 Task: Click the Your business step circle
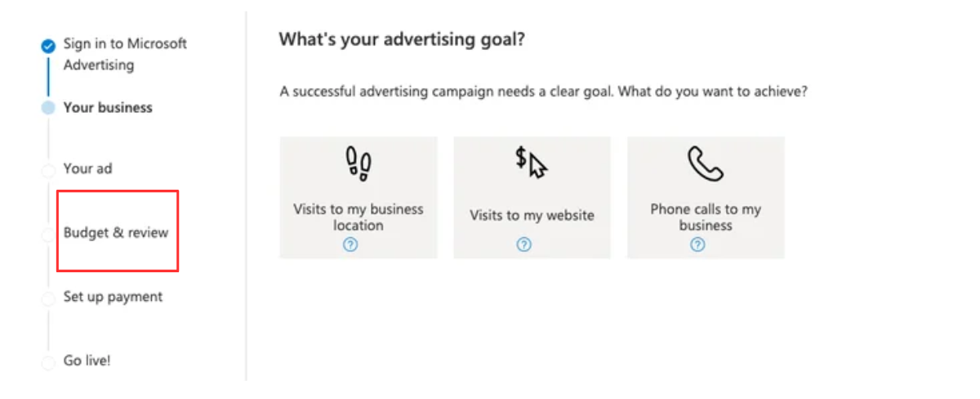pos(48,108)
